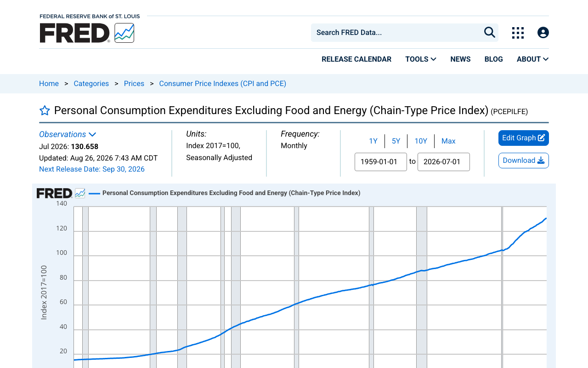This screenshot has height=368, width=588.
Task: Go to the Prices breadcrumb
Action: [134, 84]
